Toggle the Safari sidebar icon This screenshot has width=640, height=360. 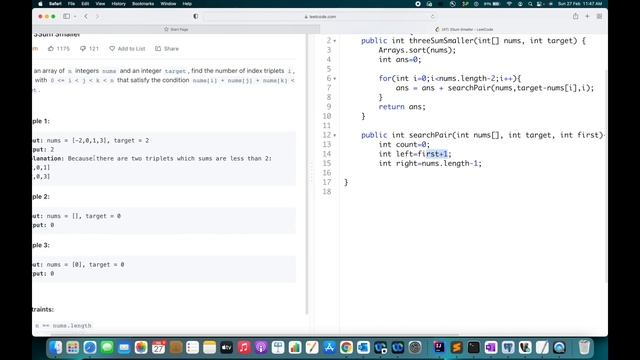66,16
